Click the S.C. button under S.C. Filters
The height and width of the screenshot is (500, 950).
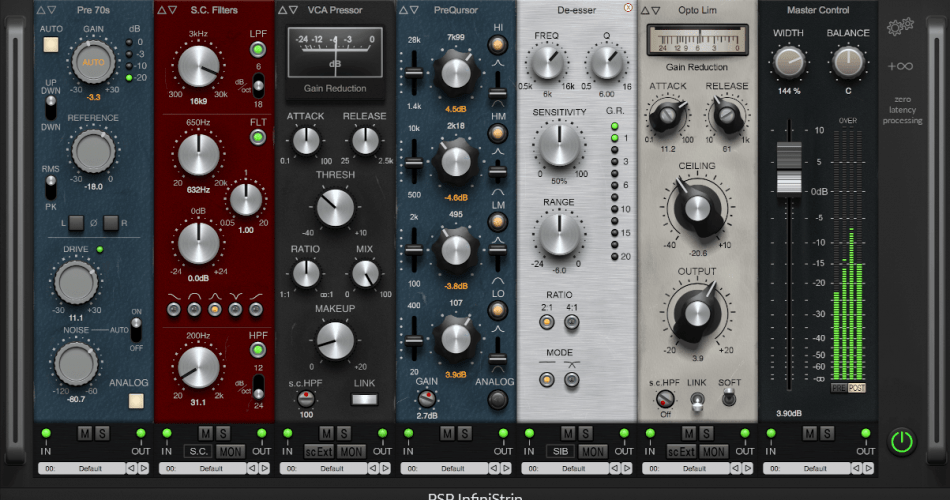click(198, 452)
